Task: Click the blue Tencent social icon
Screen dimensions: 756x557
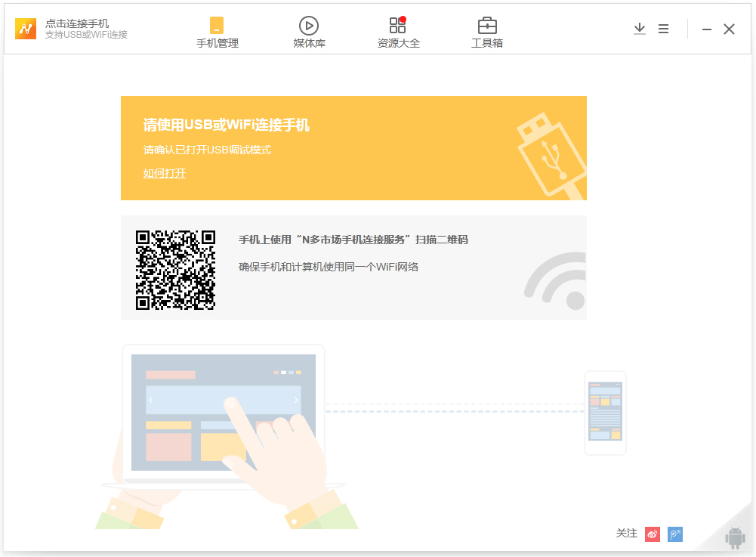Action: 674,534
